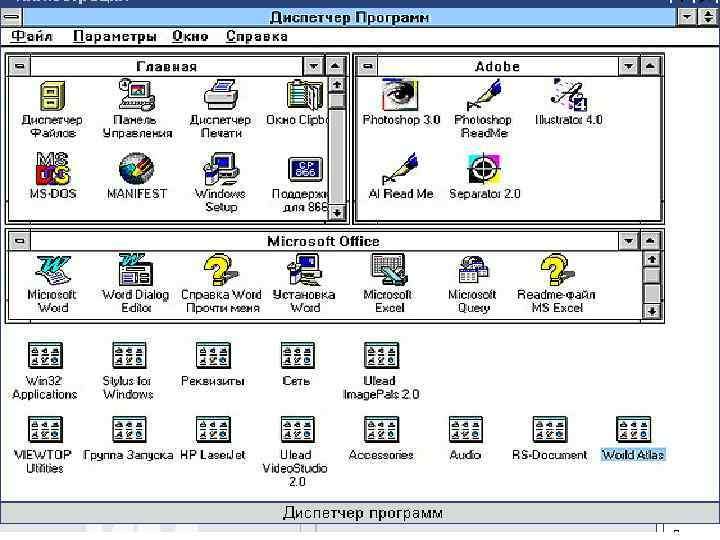Select the World Atlas group icon
Screen dimensions: 720x540
click(633, 429)
